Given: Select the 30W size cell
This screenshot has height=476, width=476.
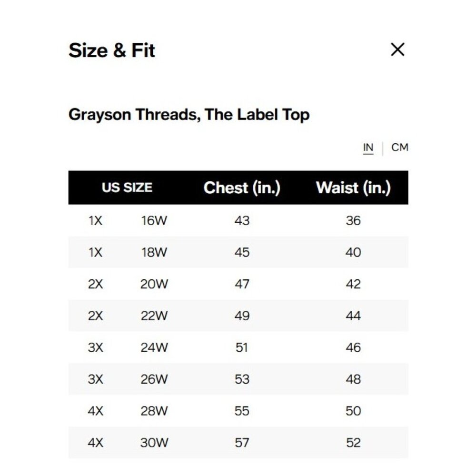Looking at the screenshot, I should [154, 443].
